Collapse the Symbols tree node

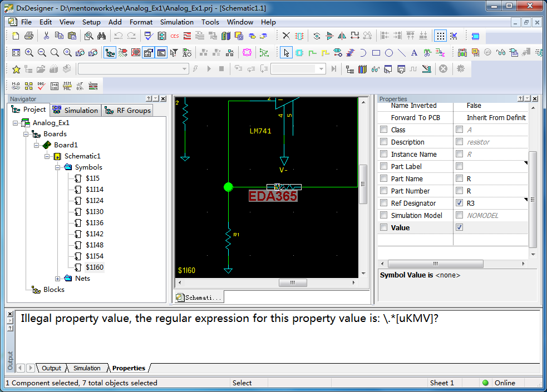click(x=58, y=167)
